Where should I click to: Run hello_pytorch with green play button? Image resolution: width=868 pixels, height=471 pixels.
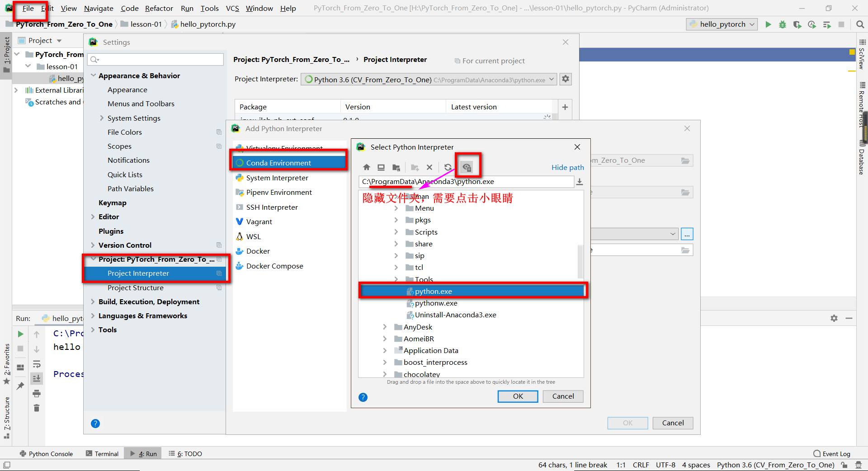pos(768,24)
